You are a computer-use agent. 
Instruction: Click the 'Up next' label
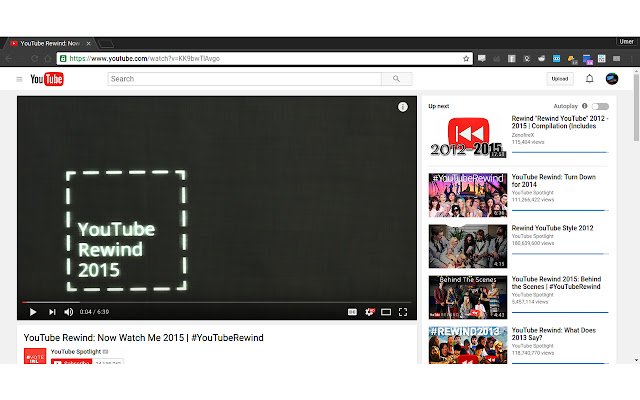(x=438, y=106)
